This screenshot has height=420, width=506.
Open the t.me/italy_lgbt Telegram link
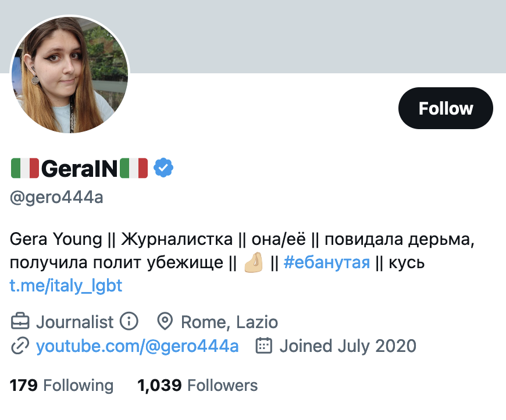(66, 286)
